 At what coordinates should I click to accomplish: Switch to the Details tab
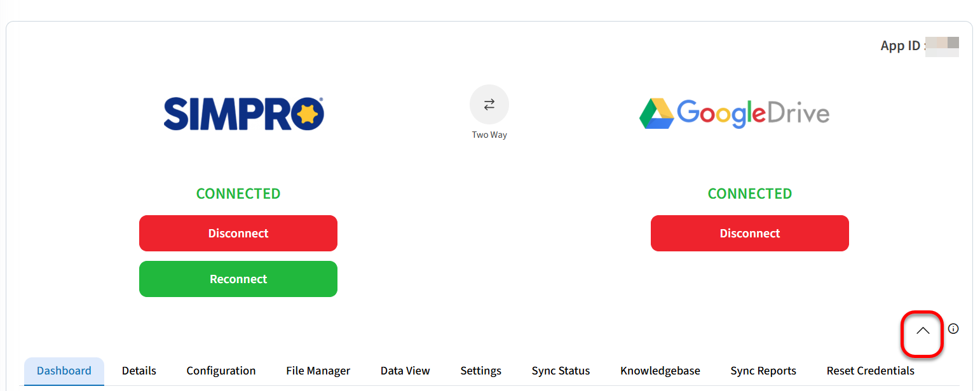pos(139,371)
